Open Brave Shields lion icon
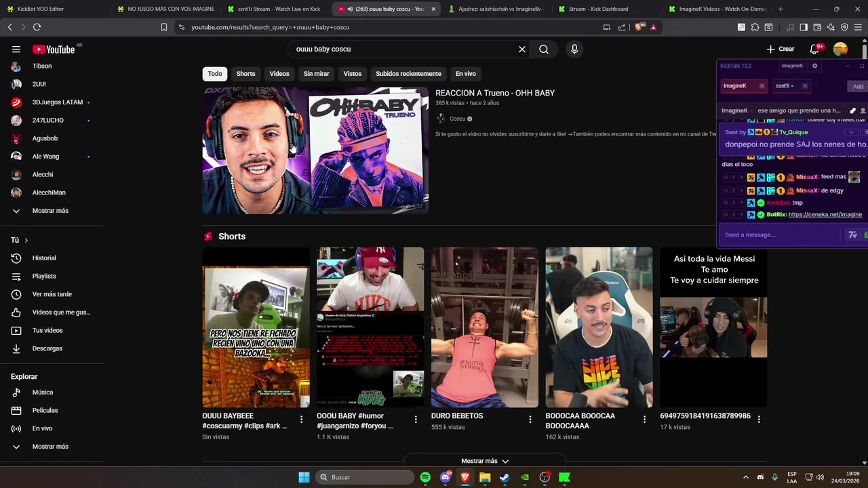This screenshot has width=868, height=488. pyautogui.click(x=638, y=27)
